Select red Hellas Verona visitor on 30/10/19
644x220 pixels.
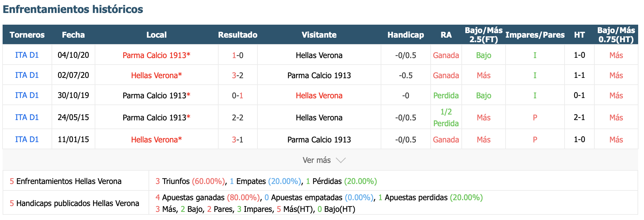(319, 95)
